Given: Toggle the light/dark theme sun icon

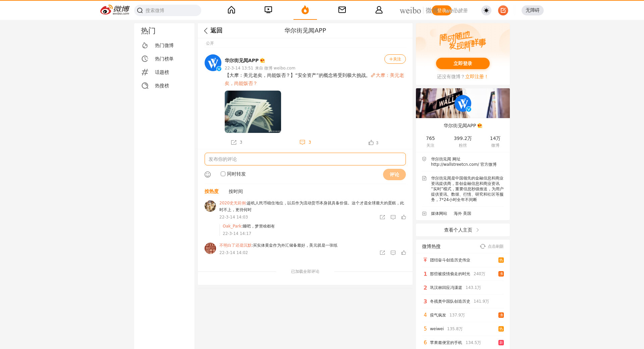Looking at the screenshot, I should (486, 10).
